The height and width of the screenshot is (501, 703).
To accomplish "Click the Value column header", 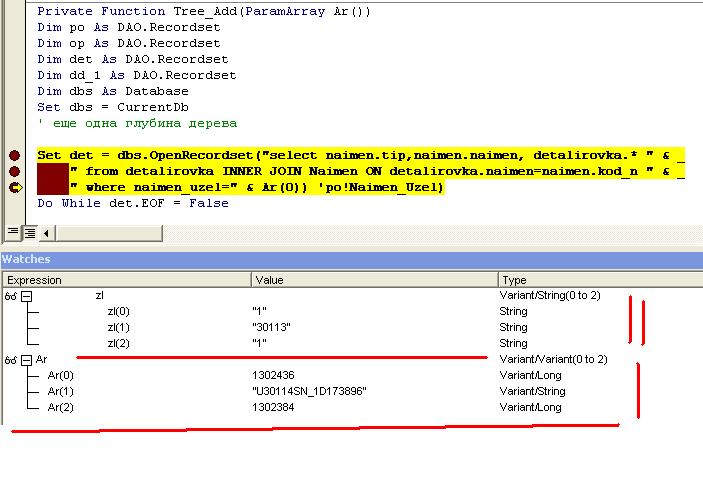I will (374, 280).
